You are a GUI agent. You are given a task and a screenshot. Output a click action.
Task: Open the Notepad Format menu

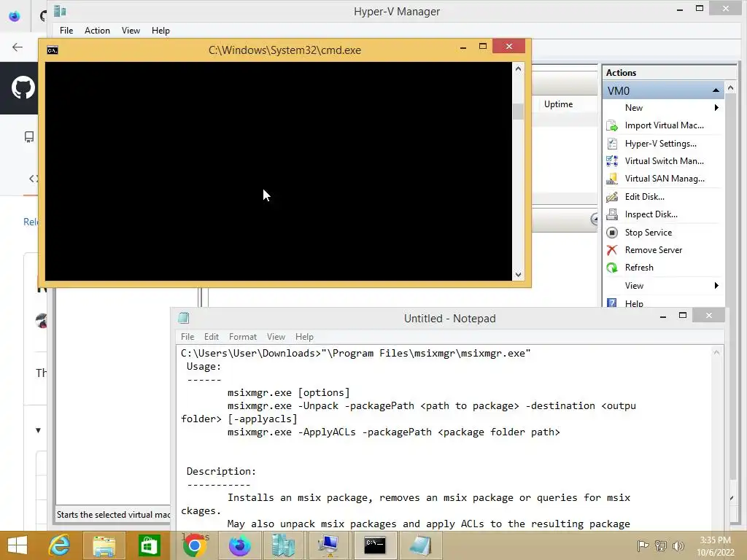[x=242, y=337]
